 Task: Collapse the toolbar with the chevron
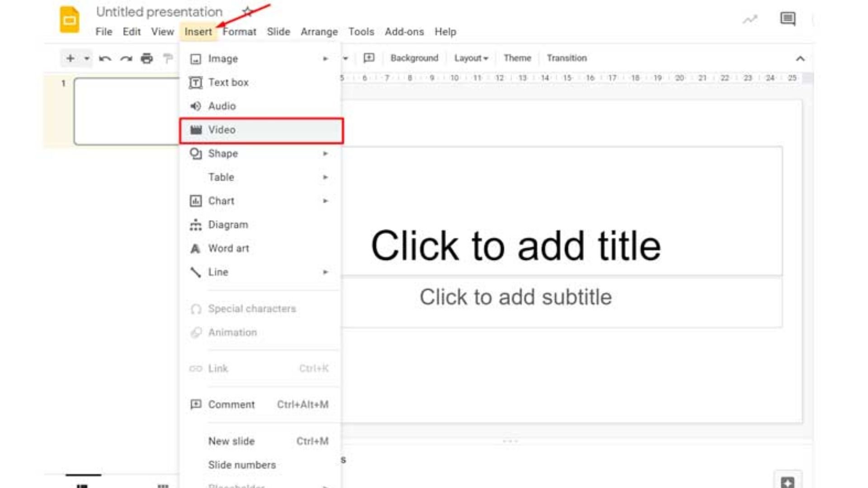pyautogui.click(x=800, y=58)
